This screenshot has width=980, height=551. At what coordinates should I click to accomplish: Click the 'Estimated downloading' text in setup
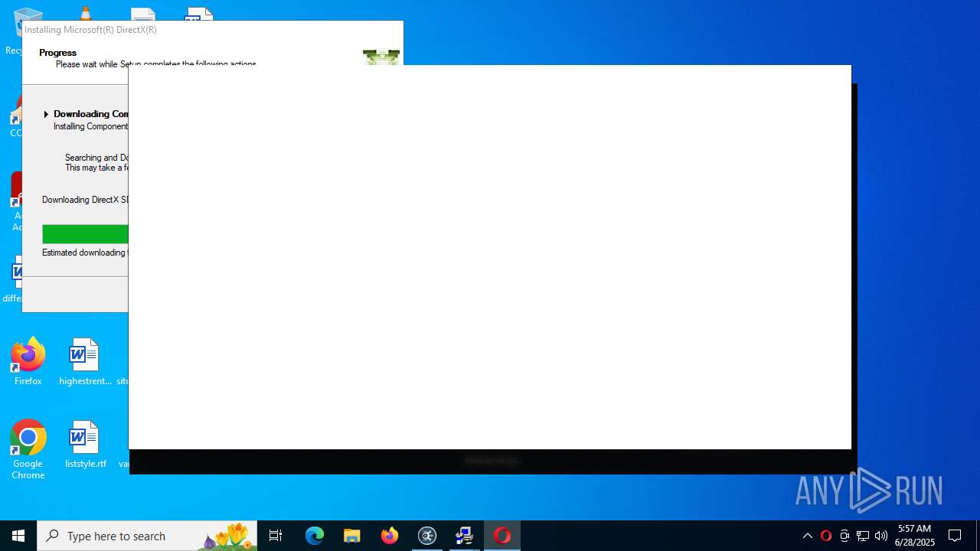pos(84,253)
